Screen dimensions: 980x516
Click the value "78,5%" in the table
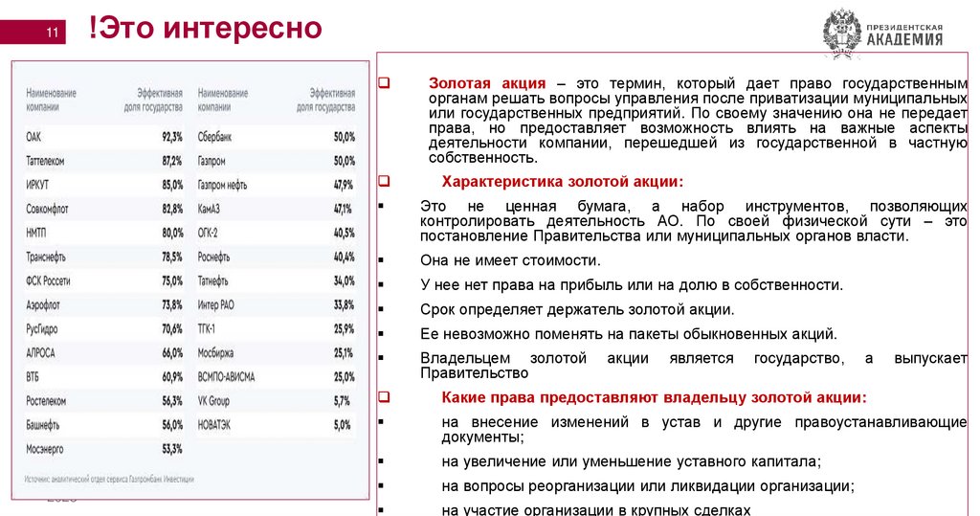[x=172, y=258]
